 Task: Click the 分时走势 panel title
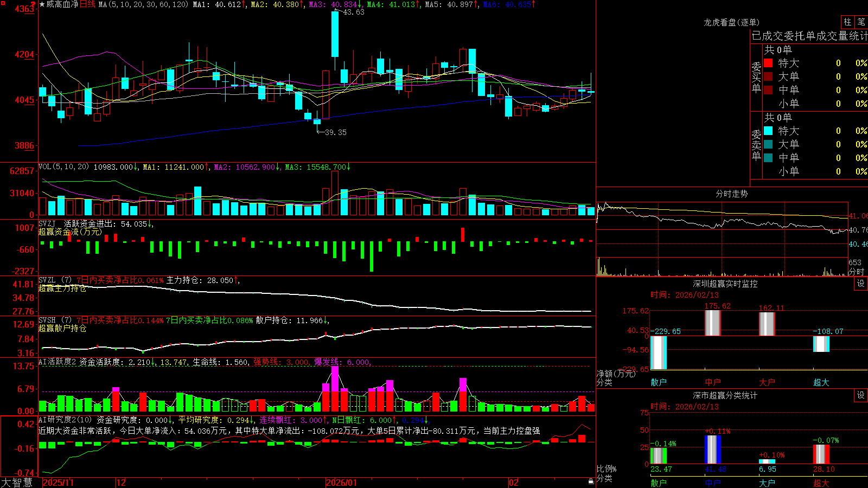pos(732,194)
